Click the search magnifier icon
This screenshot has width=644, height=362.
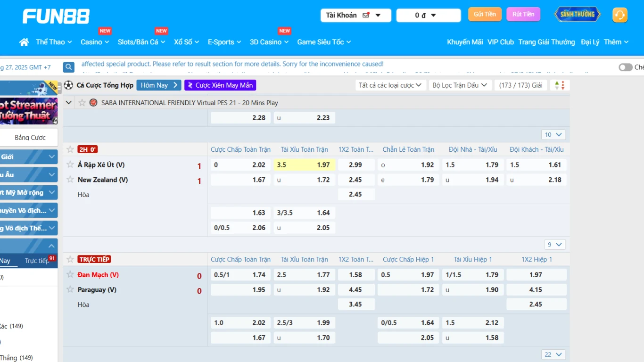[x=69, y=67]
